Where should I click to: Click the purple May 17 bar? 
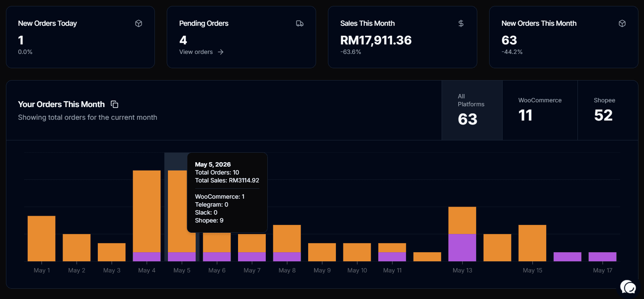602,257
